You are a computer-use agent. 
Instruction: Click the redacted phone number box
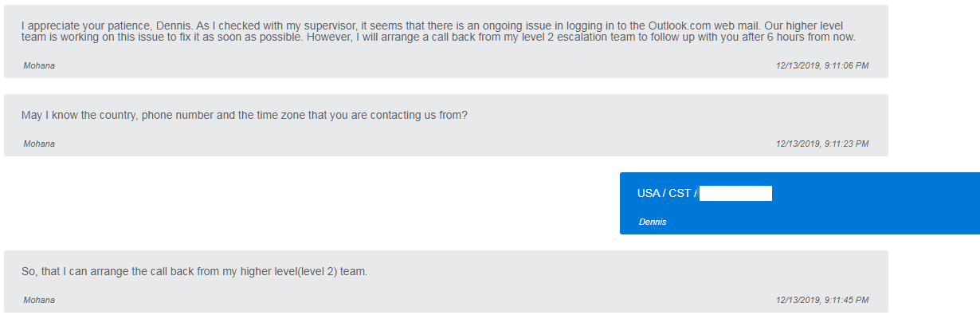735,193
